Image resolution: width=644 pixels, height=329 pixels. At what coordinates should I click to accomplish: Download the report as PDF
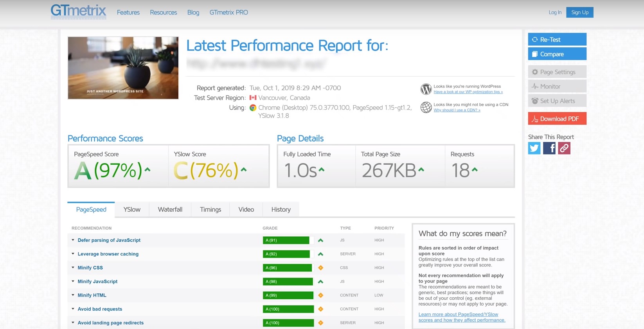pyautogui.click(x=557, y=119)
